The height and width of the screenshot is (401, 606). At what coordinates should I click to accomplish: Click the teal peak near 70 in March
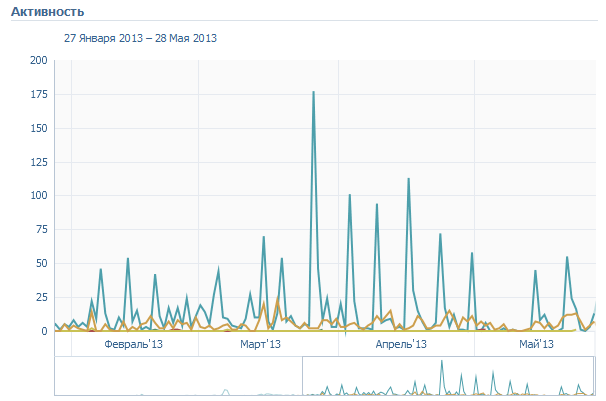click(264, 237)
